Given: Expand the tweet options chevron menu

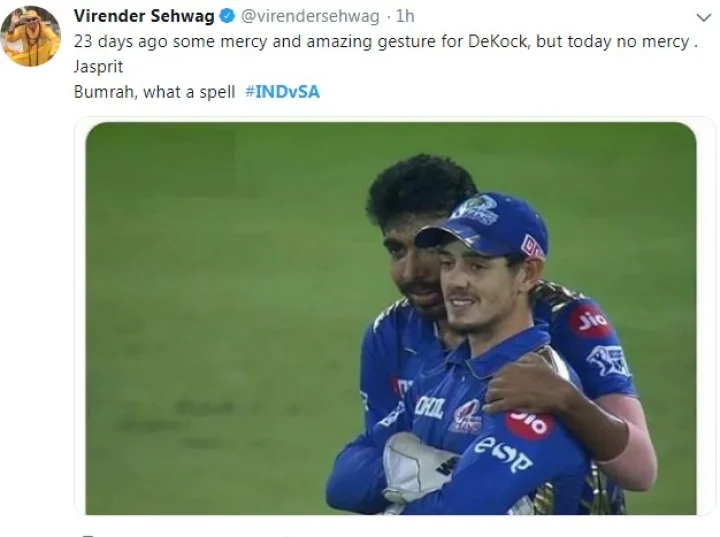Looking at the screenshot, I should (x=703, y=18).
